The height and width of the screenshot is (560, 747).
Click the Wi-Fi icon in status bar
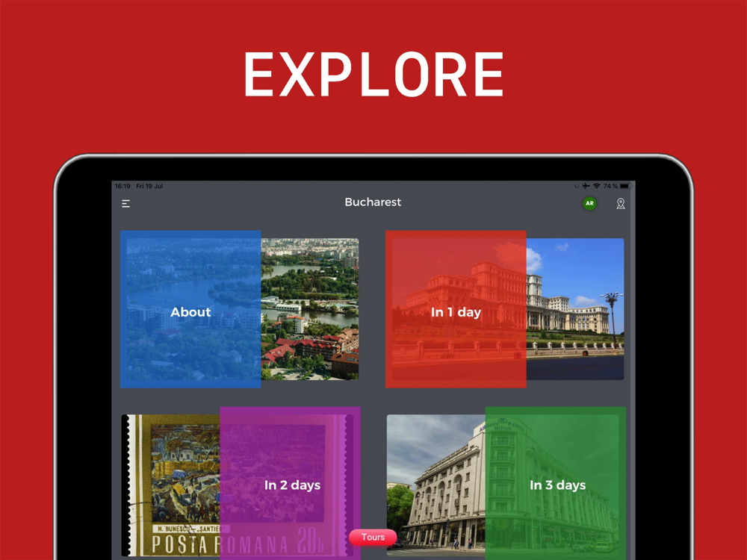(596, 186)
